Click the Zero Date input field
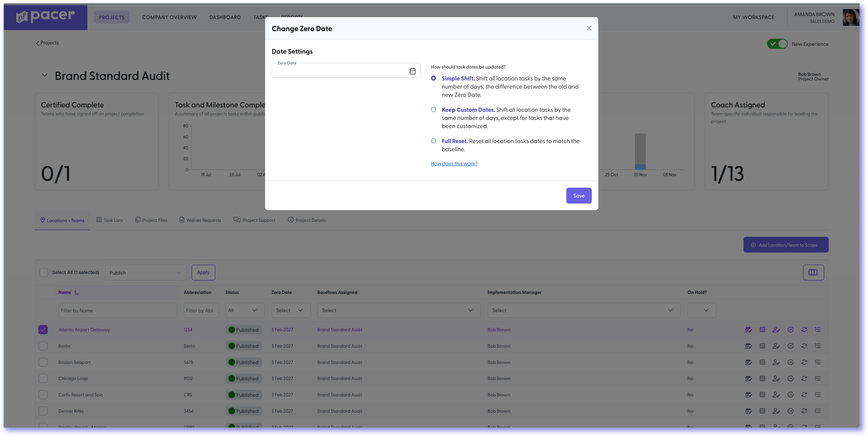 pyautogui.click(x=346, y=71)
